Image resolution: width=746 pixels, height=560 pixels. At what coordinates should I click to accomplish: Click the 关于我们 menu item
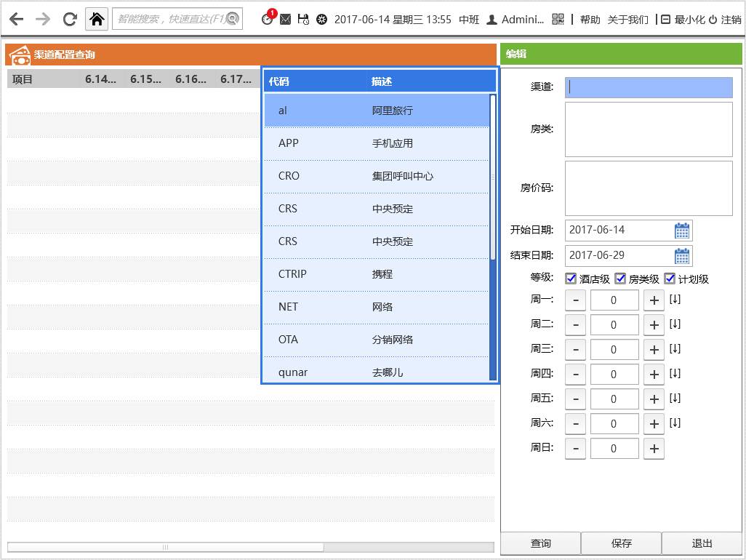(x=627, y=19)
